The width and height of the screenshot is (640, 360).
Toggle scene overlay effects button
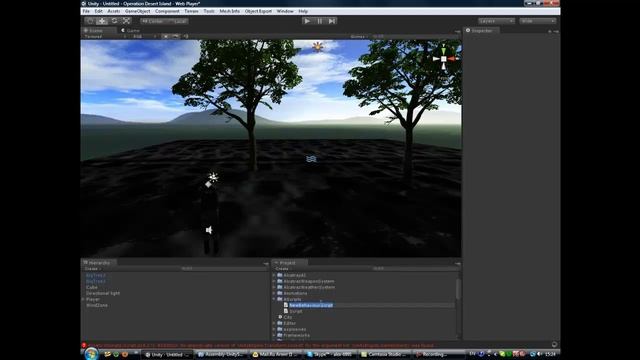(x=176, y=36)
